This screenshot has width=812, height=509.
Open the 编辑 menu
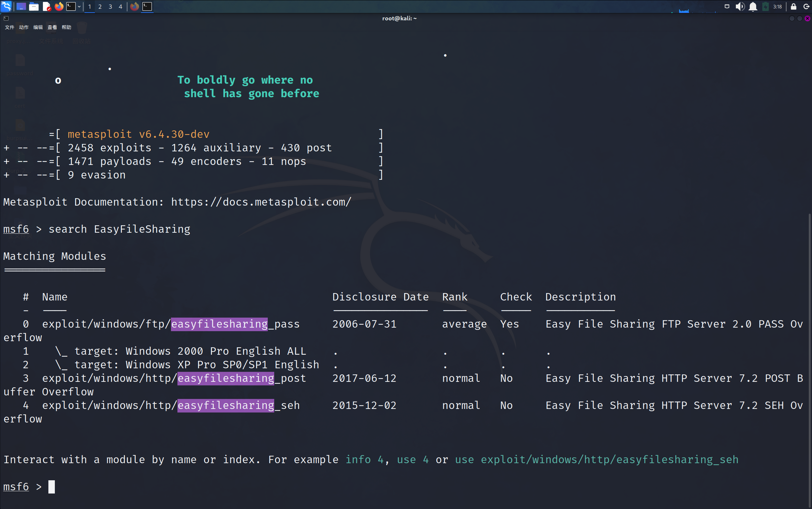pos(38,27)
